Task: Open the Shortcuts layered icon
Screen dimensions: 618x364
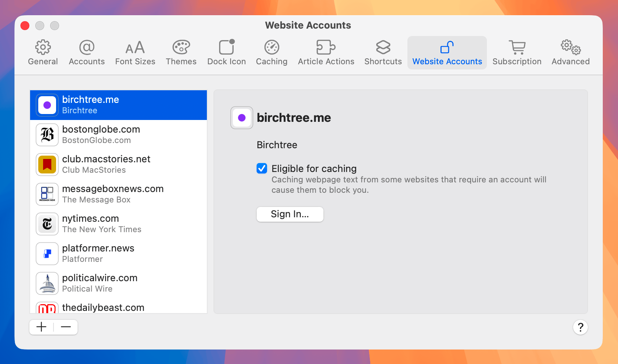Action: pos(383,47)
